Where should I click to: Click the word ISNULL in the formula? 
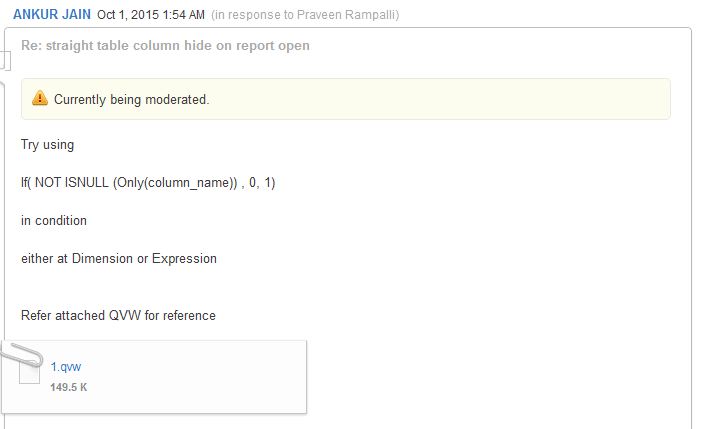(x=88, y=183)
